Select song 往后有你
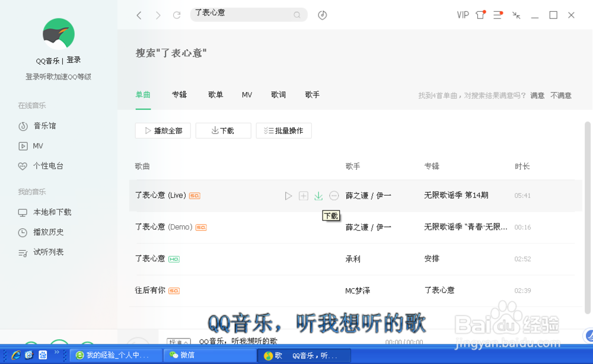Image resolution: width=593 pixels, height=364 pixels. click(x=150, y=290)
